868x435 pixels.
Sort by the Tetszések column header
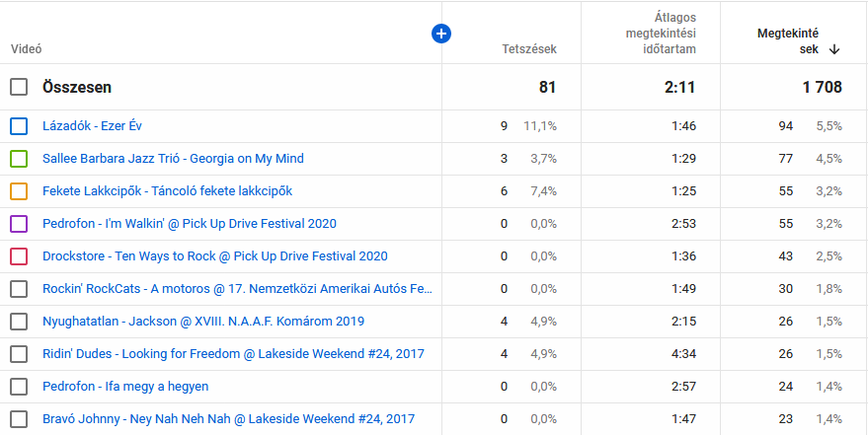tap(529, 49)
